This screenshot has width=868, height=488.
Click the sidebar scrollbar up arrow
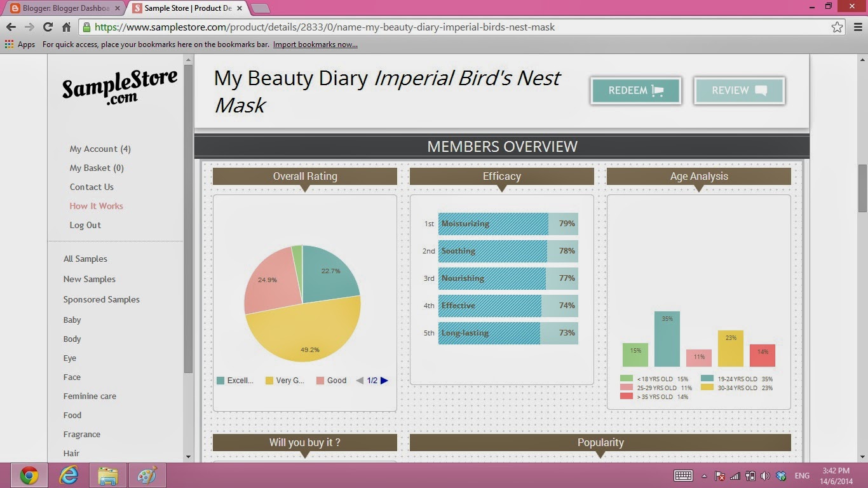tap(188, 59)
